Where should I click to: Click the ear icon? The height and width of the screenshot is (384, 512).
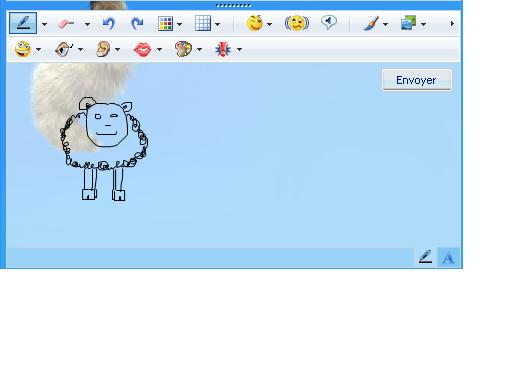coord(103,49)
